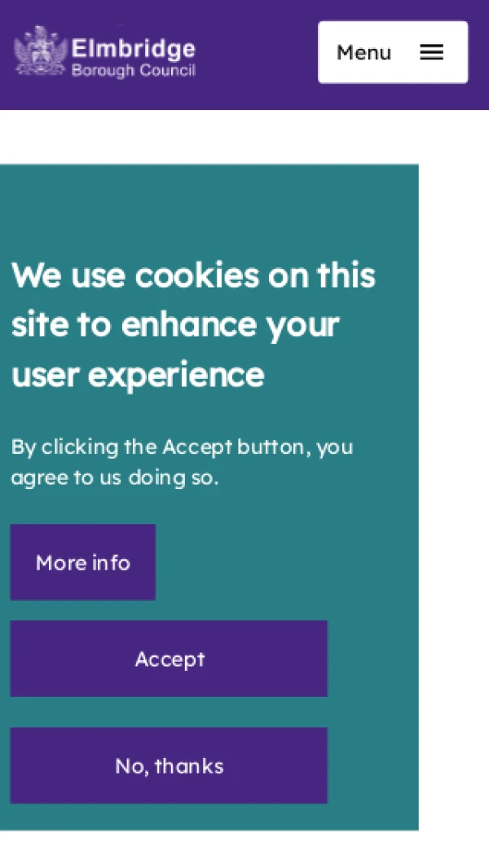Image resolution: width=489 pixels, height=868 pixels.
Task: Click the Elmbridge wordmark text
Action: click(134, 49)
